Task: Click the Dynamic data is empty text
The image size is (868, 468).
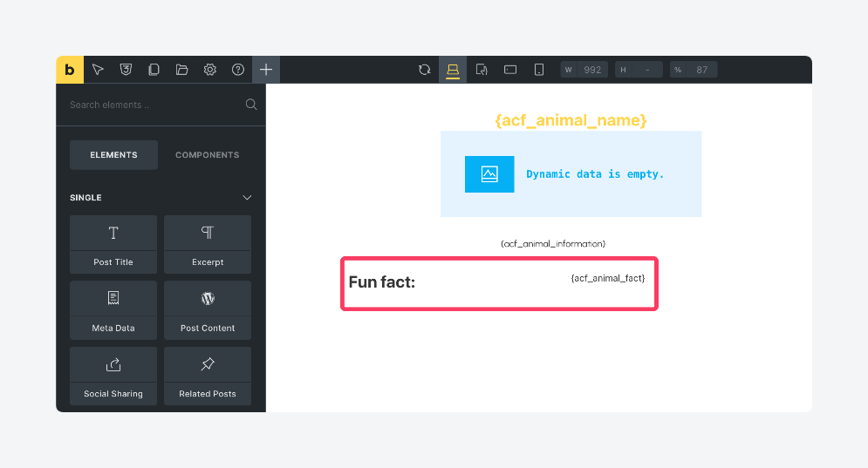Action: click(595, 174)
